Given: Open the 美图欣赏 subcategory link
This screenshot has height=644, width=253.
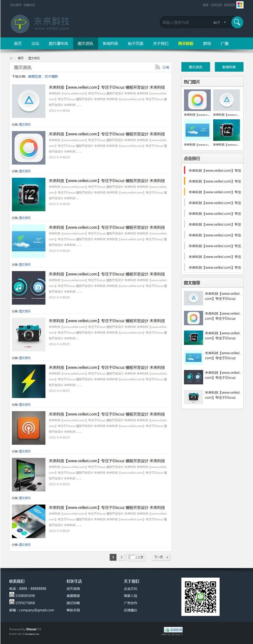Looking at the screenshot, I should coord(35,76).
